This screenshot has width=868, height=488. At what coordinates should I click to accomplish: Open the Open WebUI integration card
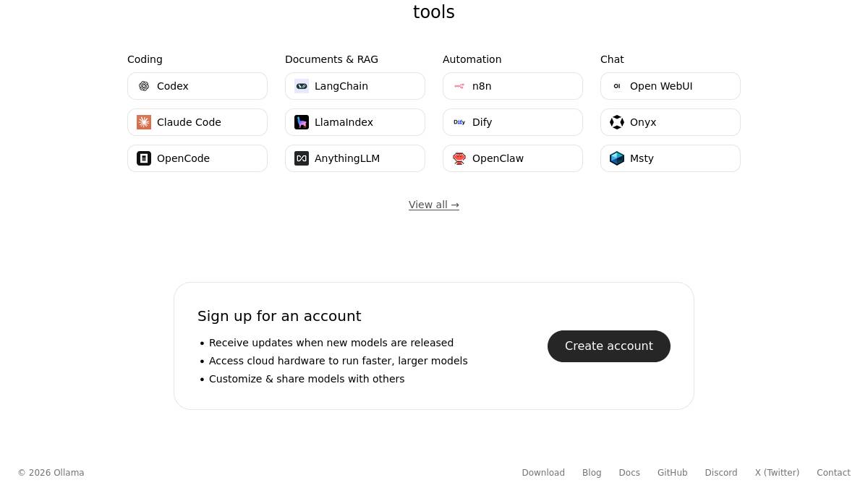point(670,86)
